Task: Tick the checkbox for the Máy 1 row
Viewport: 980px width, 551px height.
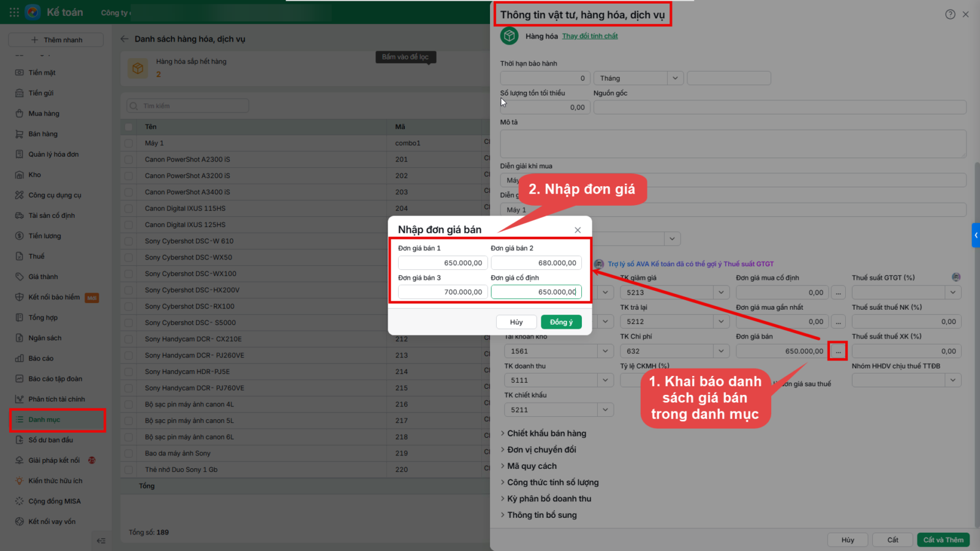Action: coord(129,143)
